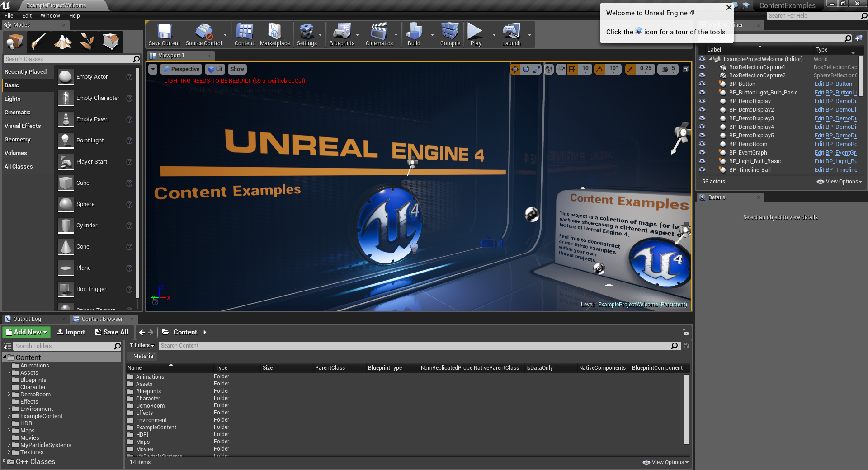This screenshot has height=470, width=868.
Task: Select the scale gizmo icon in viewport
Action: click(537, 69)
